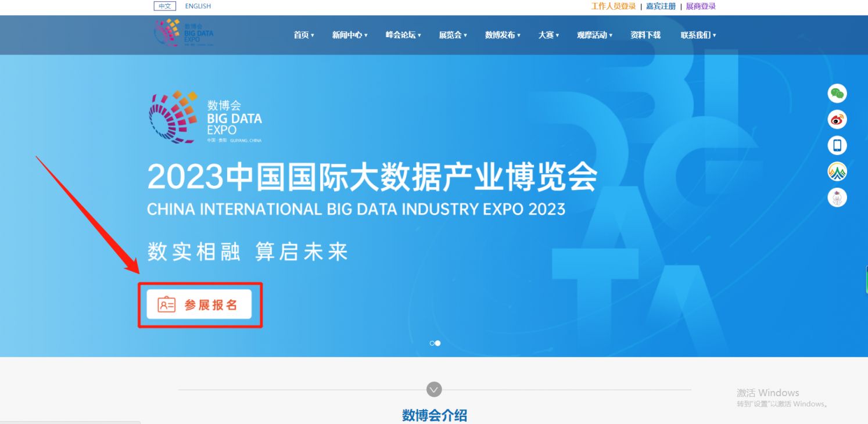
Task: Switch to ENGLISH language link
Action: [x=198, y=6]
